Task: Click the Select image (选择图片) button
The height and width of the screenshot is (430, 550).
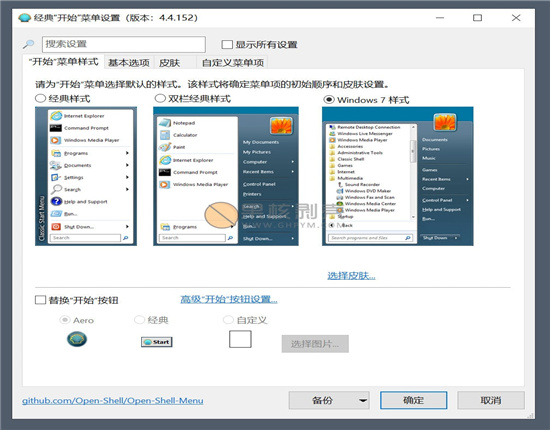Action: pyautogui.click(x=315, y=344)
